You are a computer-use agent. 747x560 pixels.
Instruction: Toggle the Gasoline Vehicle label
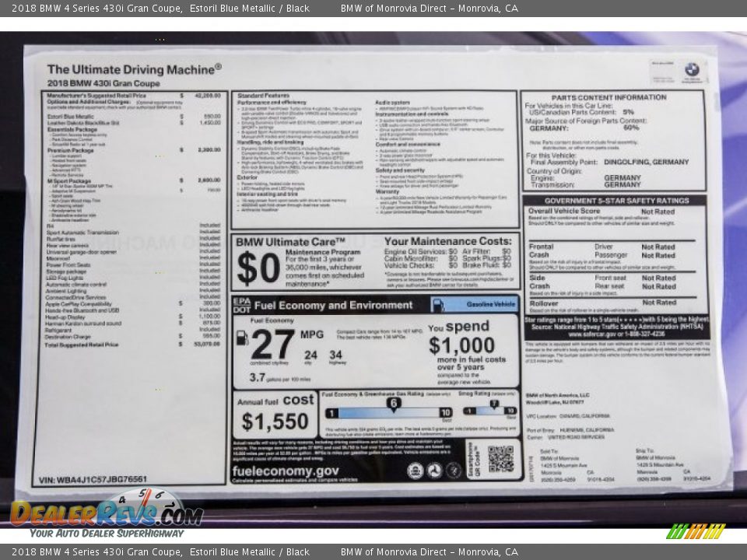pos(490,305)
